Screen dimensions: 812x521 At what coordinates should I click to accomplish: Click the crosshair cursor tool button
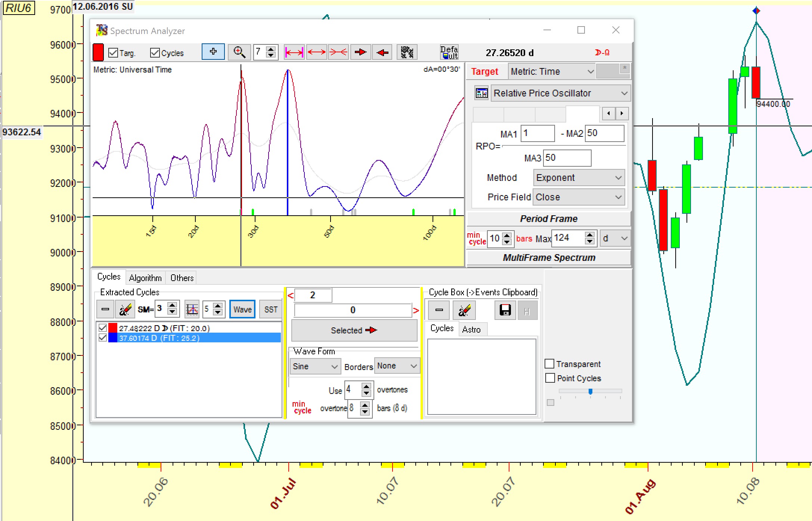pos(213,52)
